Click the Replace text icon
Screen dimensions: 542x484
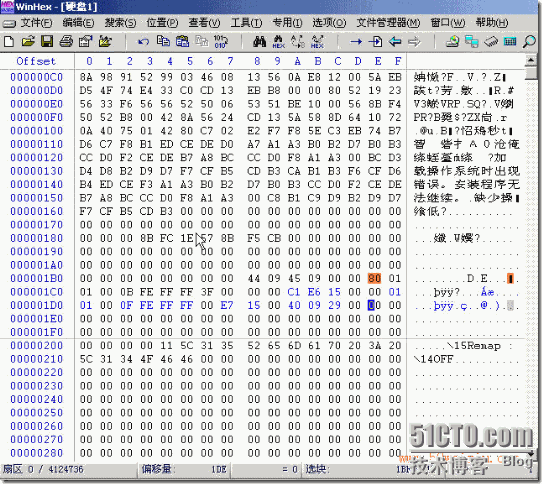pyautogui.click(x=298, y=42)
